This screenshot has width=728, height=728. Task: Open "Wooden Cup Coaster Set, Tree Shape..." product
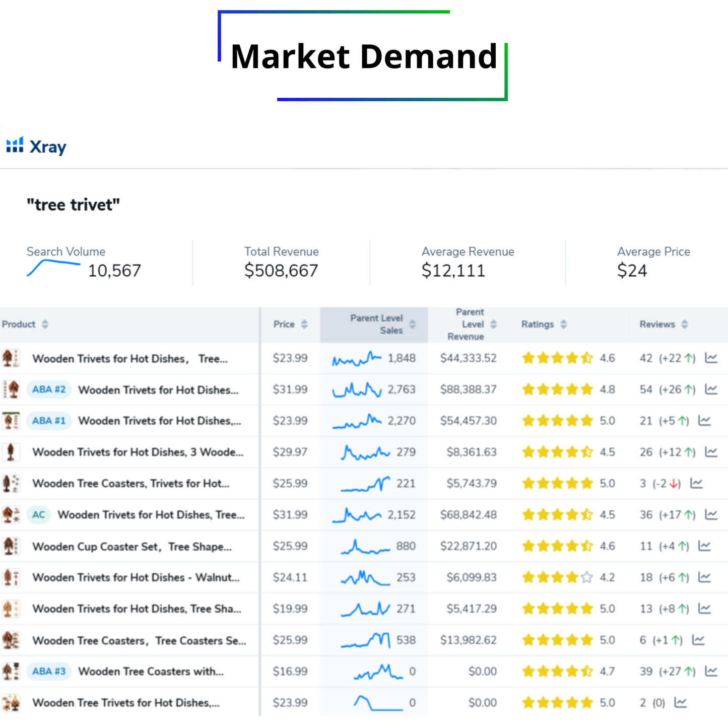[132, 547]
